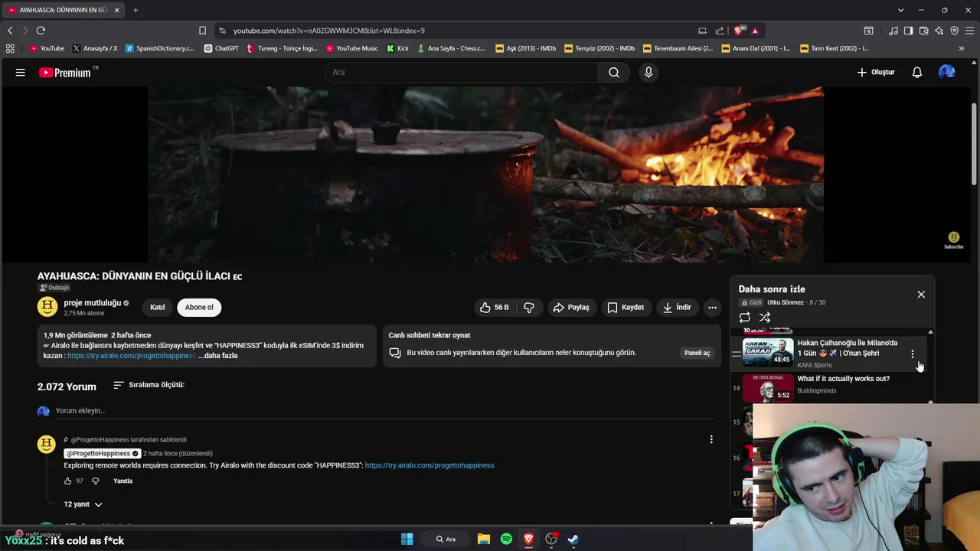
Task: Like the pinned comment with 97 likes
Action: tap(68, 481)
